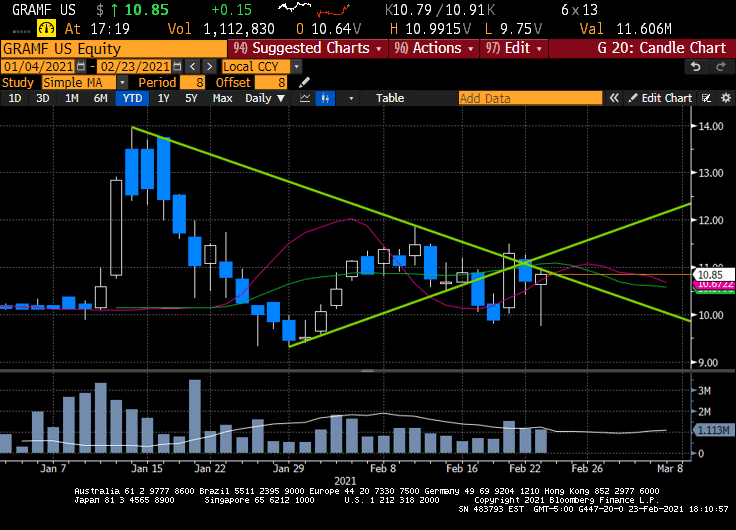736x530 pixels.
Task: Open chart settings gear icon
Action: tap(726, 98)
